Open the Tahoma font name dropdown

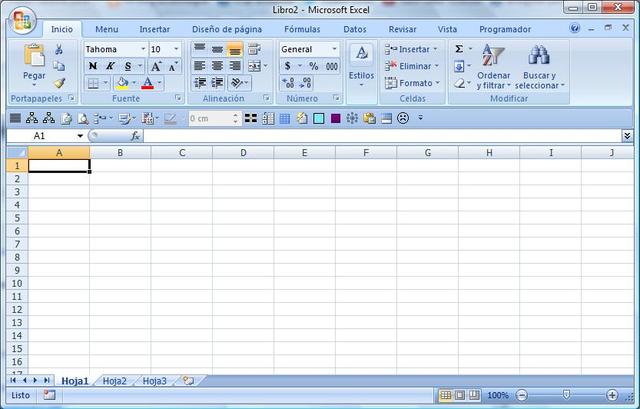point(143,49)
